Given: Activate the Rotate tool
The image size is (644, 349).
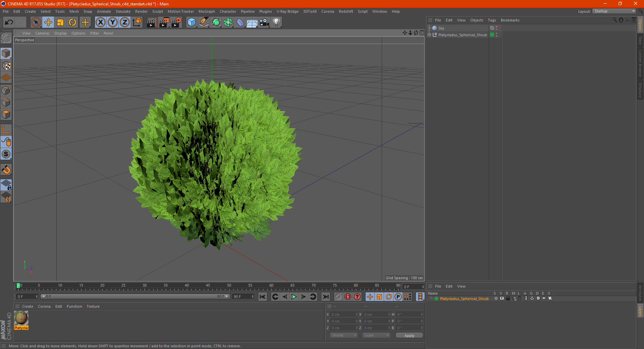Looking at the screenshot, I should [x=72, y=22].
